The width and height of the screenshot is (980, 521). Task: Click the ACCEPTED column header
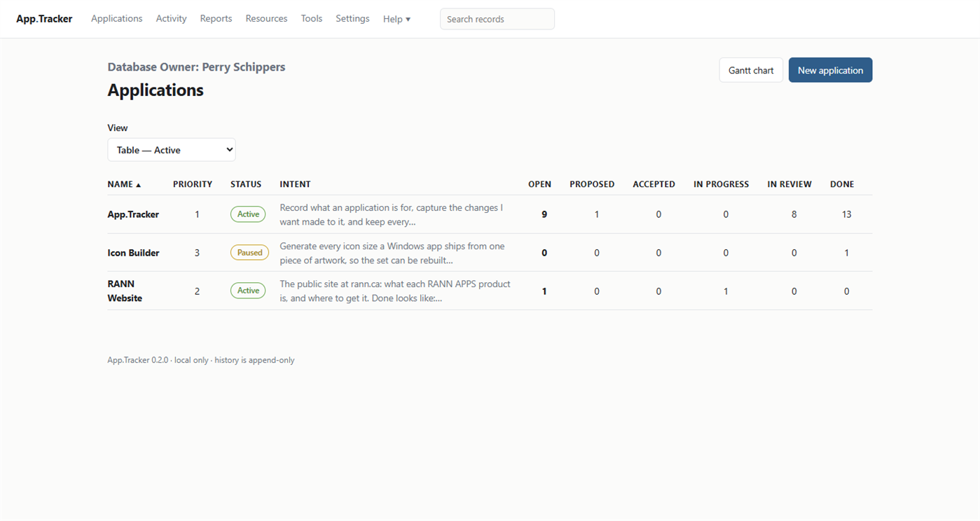click(654, 184)
